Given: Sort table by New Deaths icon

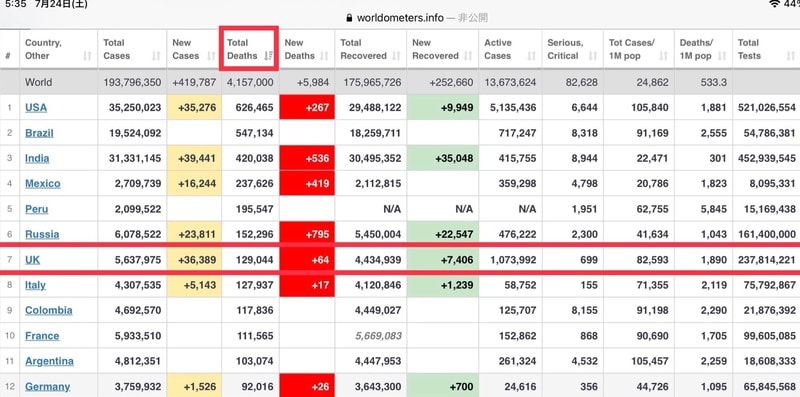Looking at the screenshot, I should coord(324,56).
